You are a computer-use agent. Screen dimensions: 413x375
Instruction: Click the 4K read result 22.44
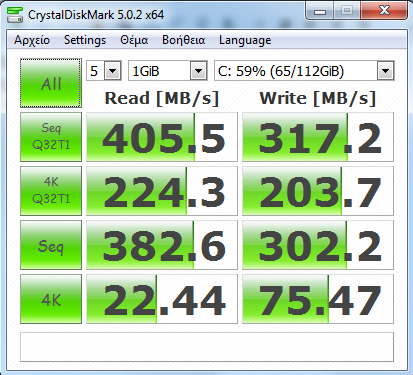(x=162, y=299)
